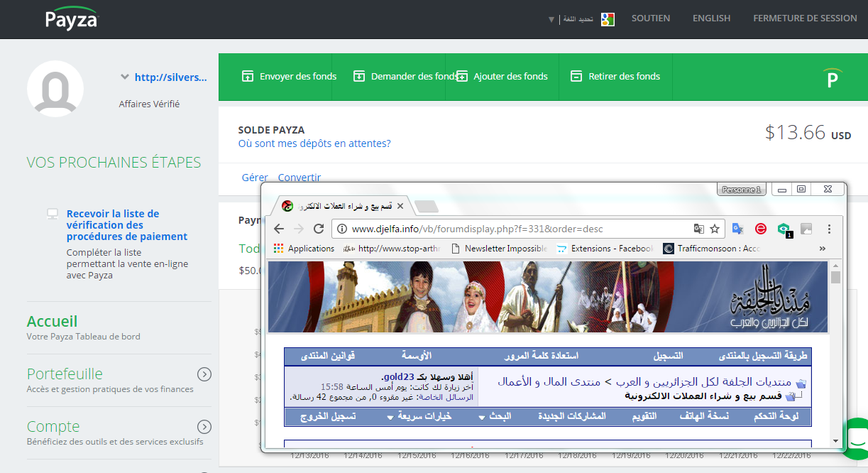868x473 pixels.
Task: Open 'Où sont mes dépôts en attentes?' link
Action: point(314,143)
